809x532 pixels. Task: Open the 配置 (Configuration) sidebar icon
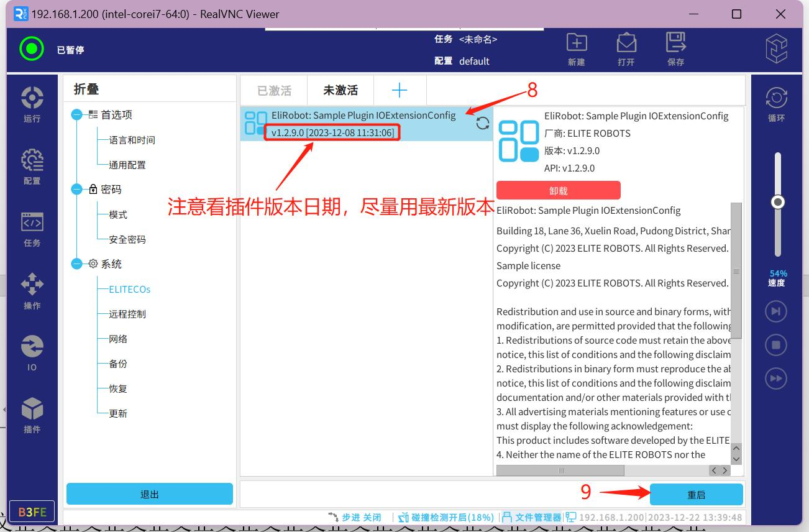coord(32,166)
